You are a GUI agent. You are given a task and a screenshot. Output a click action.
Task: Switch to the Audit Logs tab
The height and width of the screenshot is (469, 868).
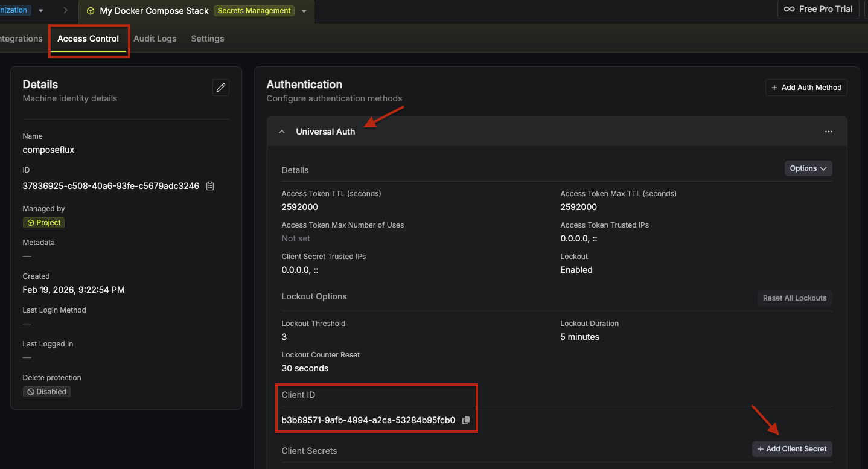[155, 39]
